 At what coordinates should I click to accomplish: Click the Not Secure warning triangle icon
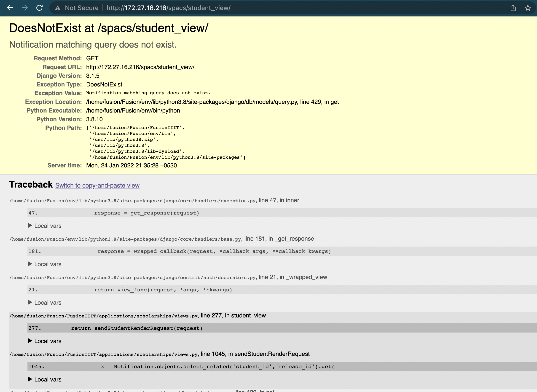(x=58, y=8)
